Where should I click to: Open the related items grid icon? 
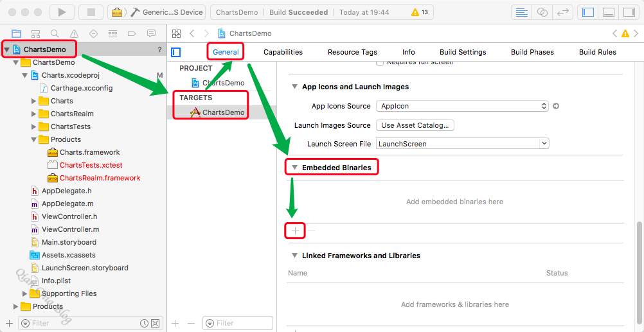click(x=176, y=33)
